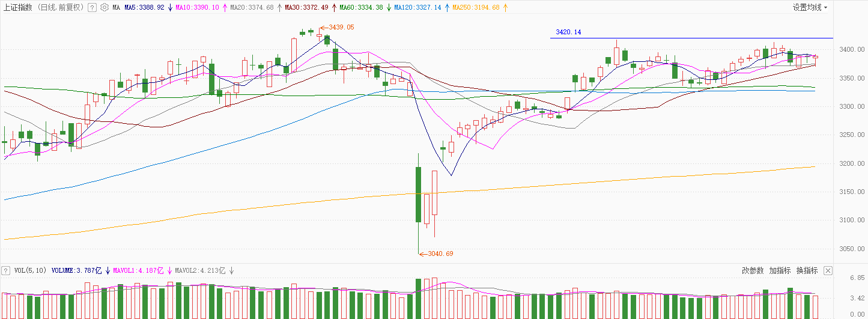This screenshot has height=319, width=868.
Task: Click the 3439.05 high price marker
Action: point(341,27)
